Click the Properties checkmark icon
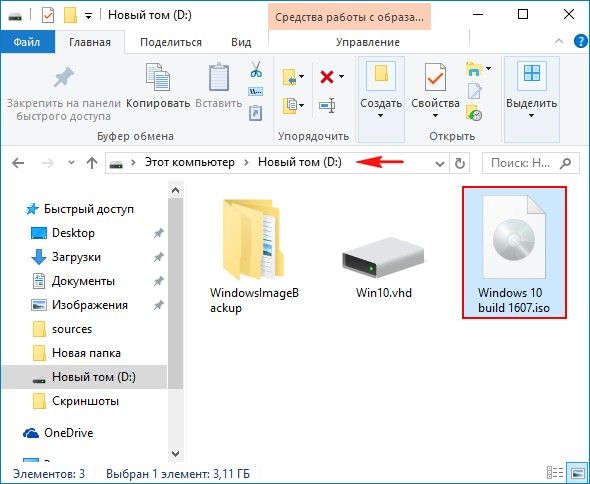The image size is (590, 484). coord(435,77)
